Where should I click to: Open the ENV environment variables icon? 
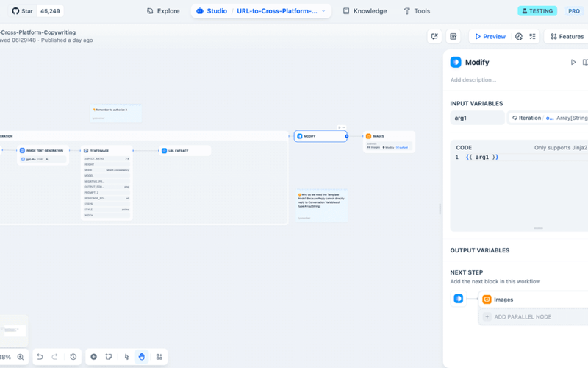(x=453, y=36)
